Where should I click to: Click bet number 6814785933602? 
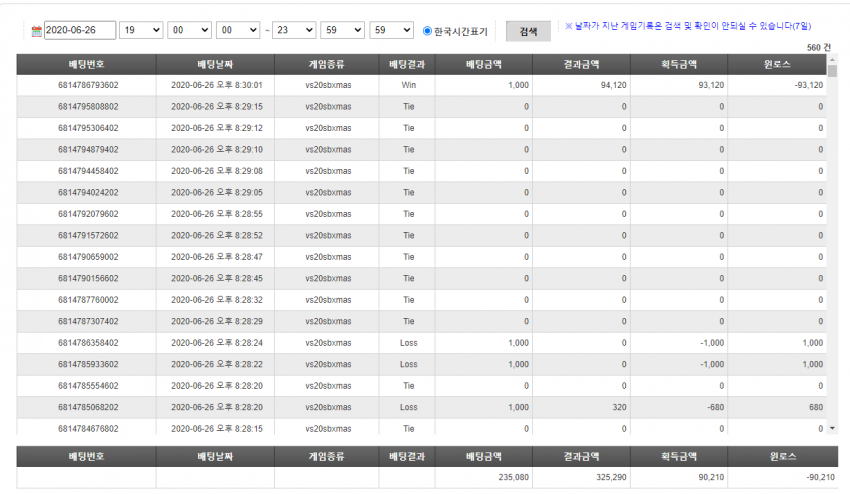pos(88,364)
